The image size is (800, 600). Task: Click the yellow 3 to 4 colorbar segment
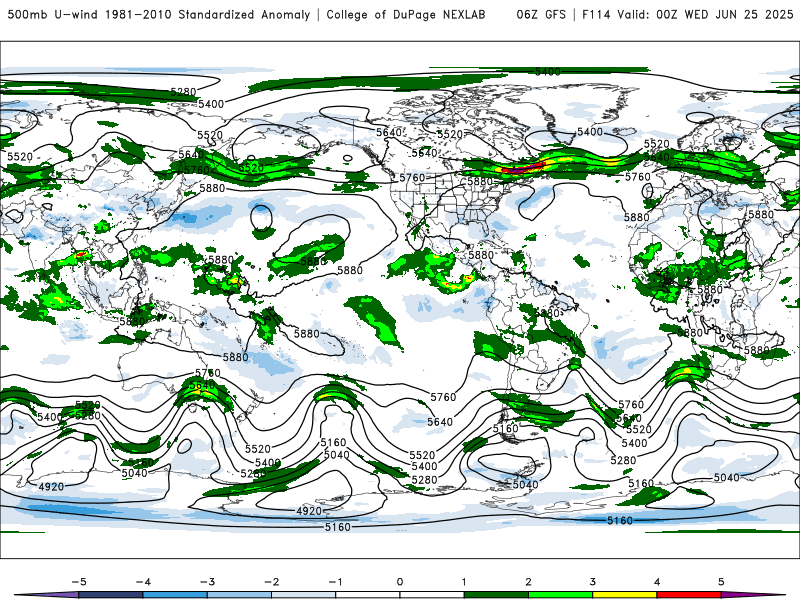click(625, 595)
